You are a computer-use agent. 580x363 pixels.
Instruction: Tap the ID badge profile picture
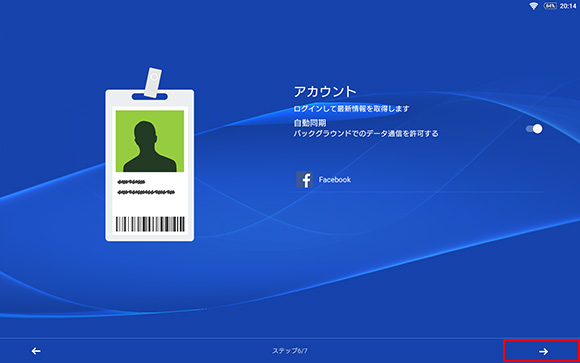(150, 141)
